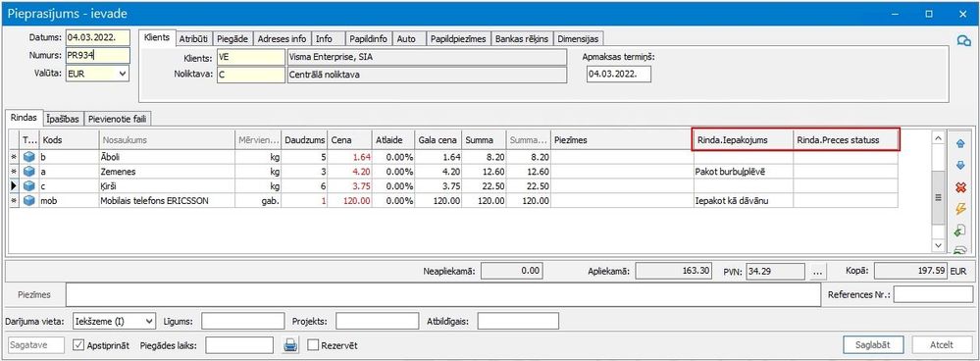This screenshot has height=361, width=980.
Task: Open the Adreses info tab
Action: [x=282, y=38]
